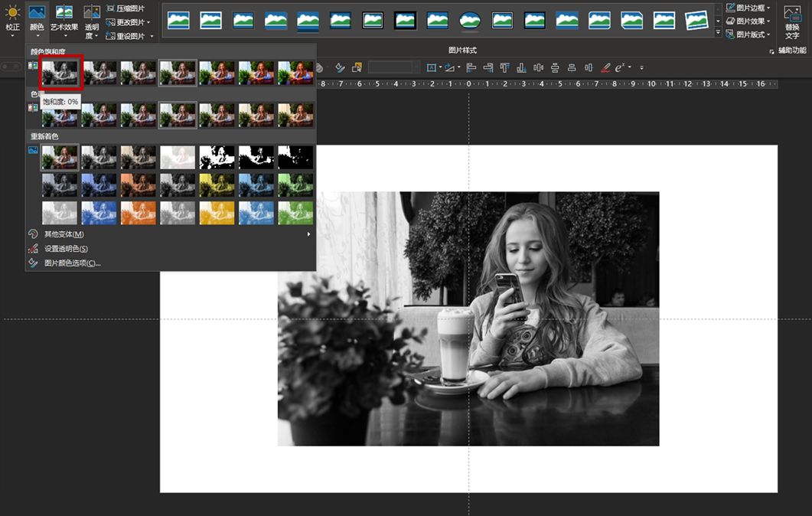Click the grayscale photo on the slide
Image resolution: width=812 pixels, height=516 pixels.
coord(468,318)
